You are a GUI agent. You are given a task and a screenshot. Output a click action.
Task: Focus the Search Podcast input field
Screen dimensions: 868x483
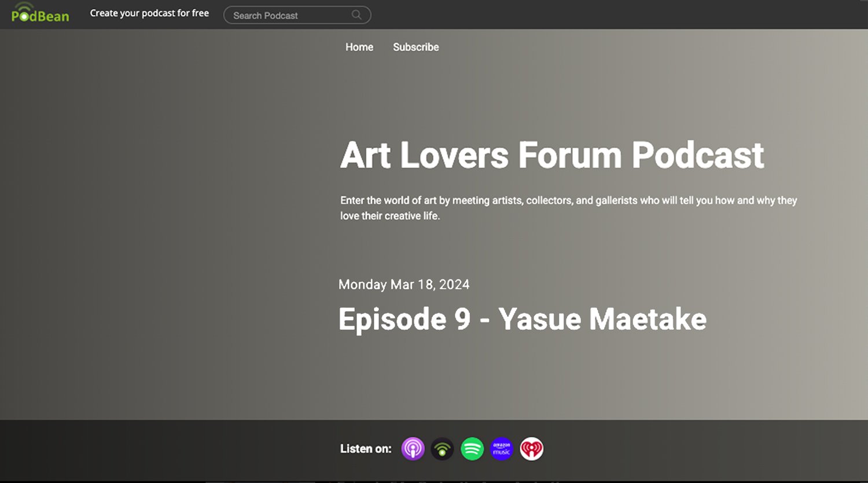297,15
